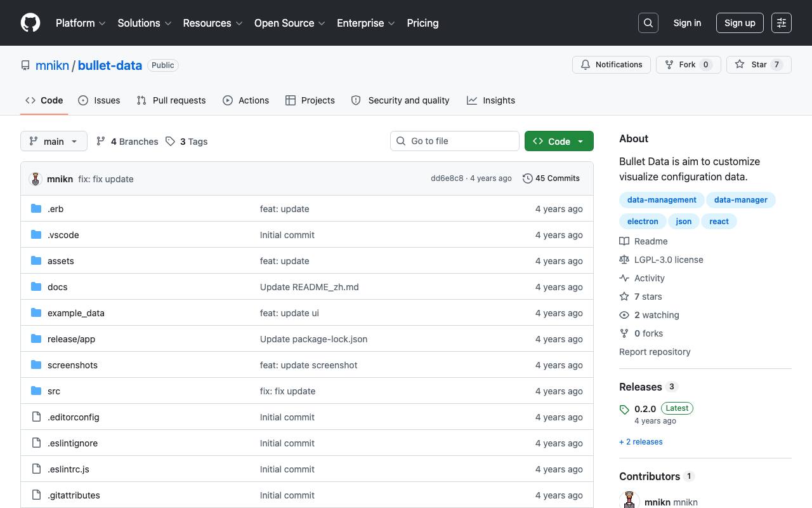The image size is (812, 508).
Task: Click the .editorconfig file icon
Action: pos(36,417)
